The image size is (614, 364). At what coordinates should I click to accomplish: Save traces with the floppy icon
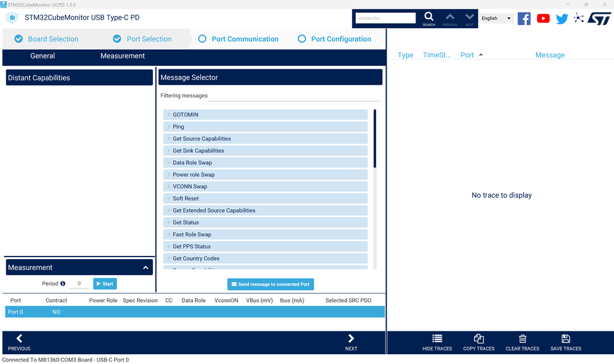point(566,338)
